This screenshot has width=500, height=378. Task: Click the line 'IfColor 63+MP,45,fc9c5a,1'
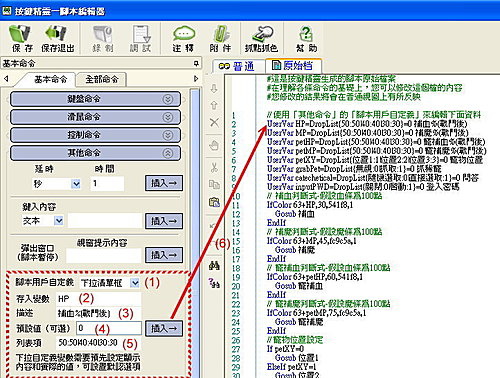311,241
